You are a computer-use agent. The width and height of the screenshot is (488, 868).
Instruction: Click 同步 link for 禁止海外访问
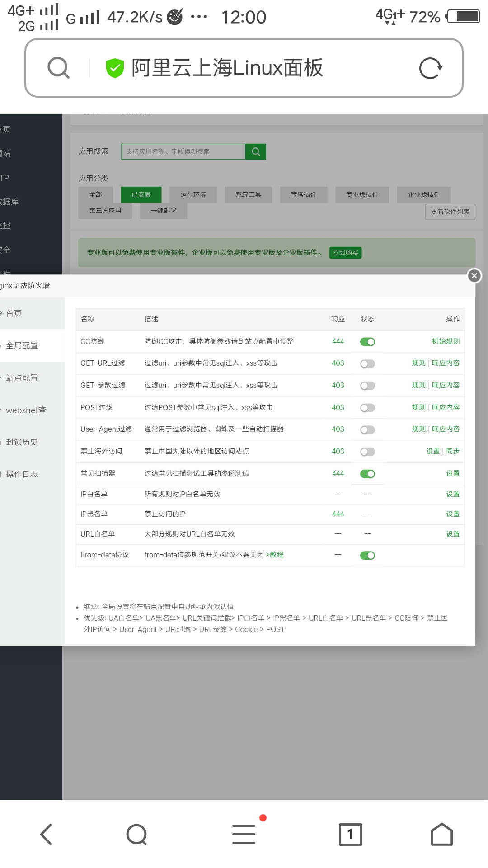[x=453, y=451]
